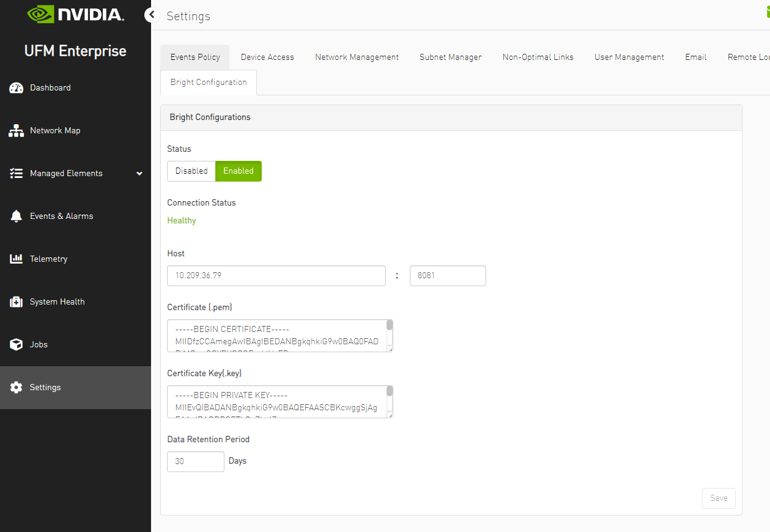This screenshot has height=532, width=770.
Task: Disable the Bright configuration status
Action: pyautogui.click(x=191, y=171)
